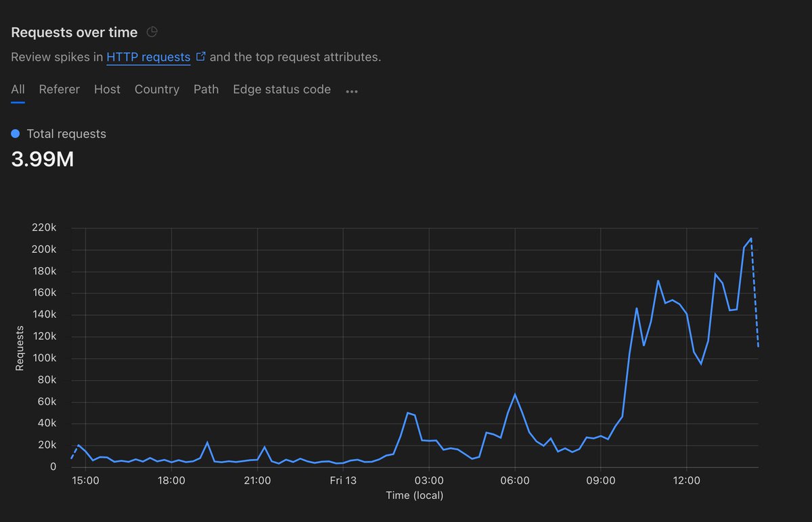This screenshot has height=522, width=812.
Task: Click the Requests y-axis title
Action: [20, 348]
